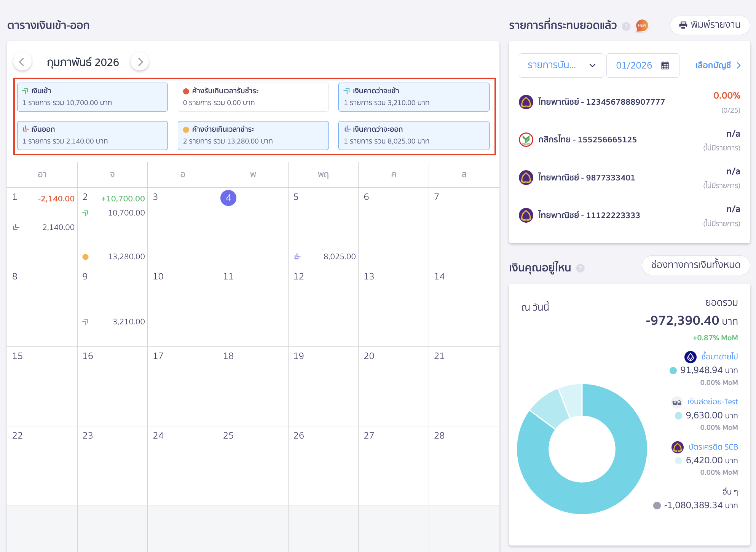Click the printer icon on the report button
756x552 pixels.
coord(684,25)
